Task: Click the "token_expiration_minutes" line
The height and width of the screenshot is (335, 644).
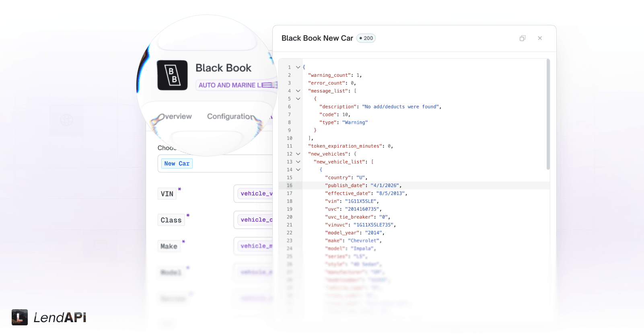Action: click(x=350, y=146)
